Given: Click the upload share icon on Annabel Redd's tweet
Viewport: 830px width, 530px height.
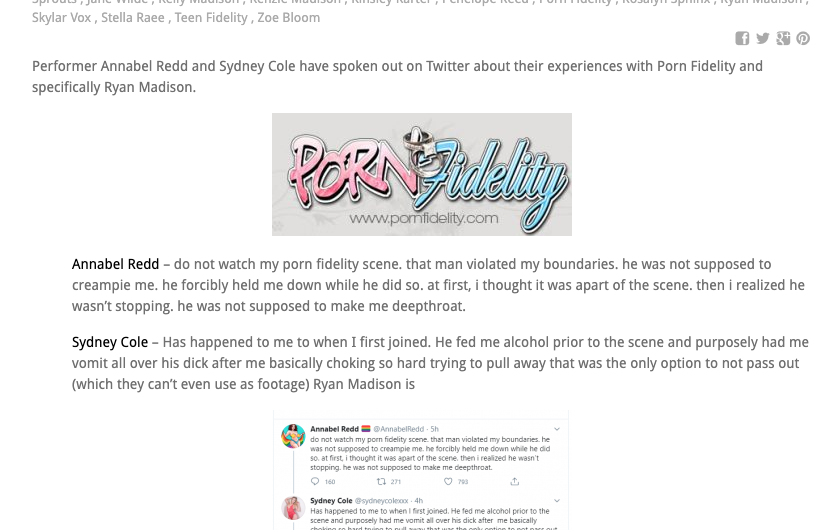Looking at the screenshot, I should [x=515, y=481].
